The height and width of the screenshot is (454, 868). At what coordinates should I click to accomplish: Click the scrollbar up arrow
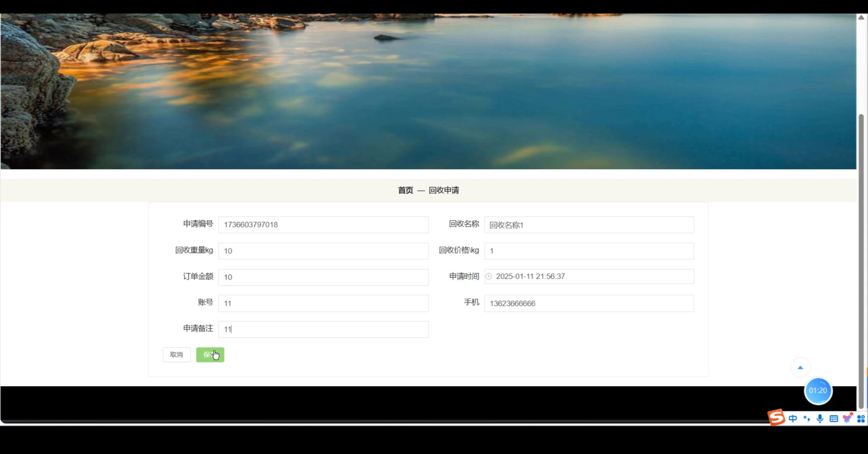pyautogui.click(x=861, y=18)
